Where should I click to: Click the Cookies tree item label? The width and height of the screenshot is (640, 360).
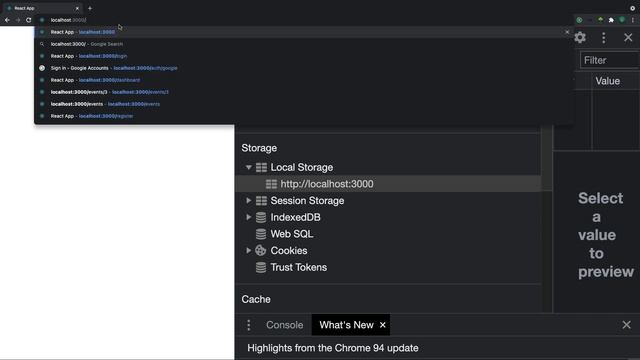[x=289, y=250]
